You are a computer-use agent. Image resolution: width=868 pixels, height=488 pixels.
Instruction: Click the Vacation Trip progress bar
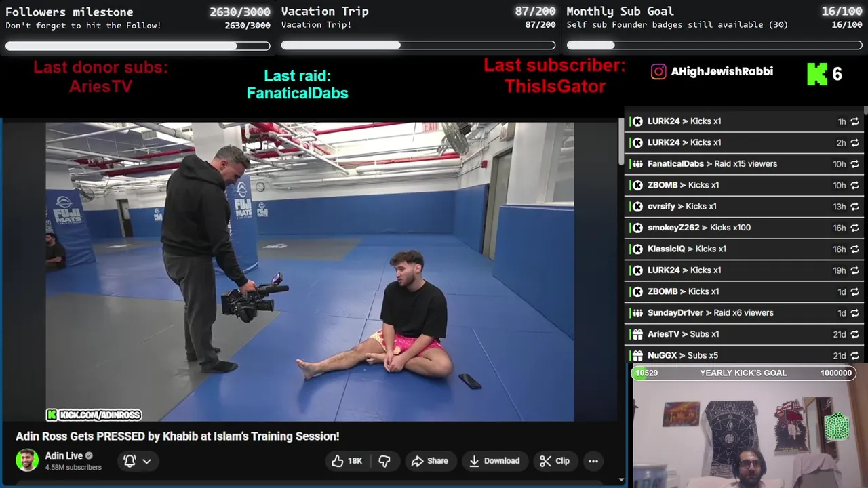[418, 45]
